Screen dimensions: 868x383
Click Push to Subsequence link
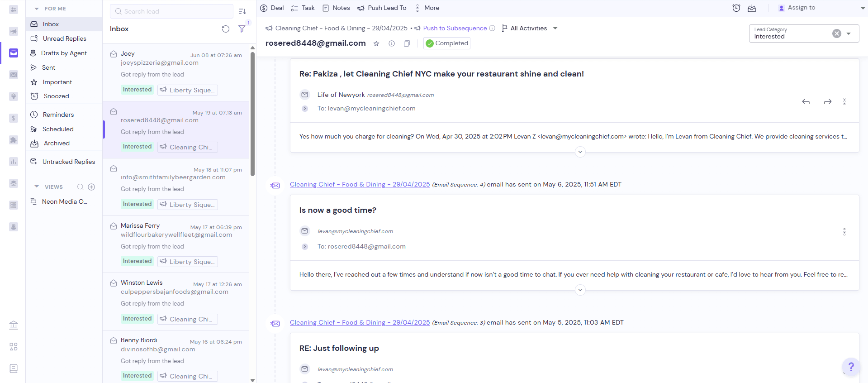point(455,28)
